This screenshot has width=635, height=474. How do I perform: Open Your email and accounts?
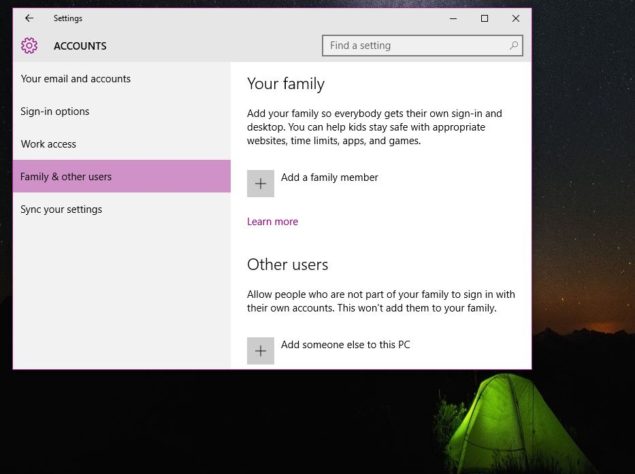(x=76, y=79)
